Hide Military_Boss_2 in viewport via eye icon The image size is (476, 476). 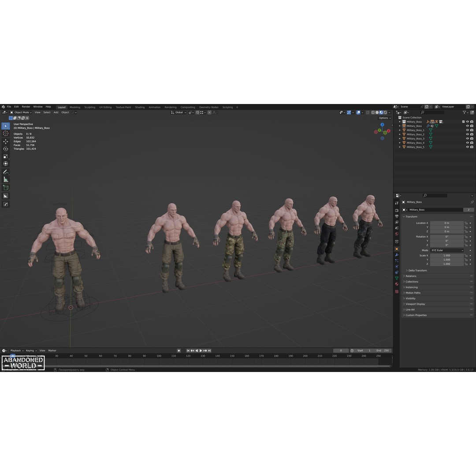point(468,134)
